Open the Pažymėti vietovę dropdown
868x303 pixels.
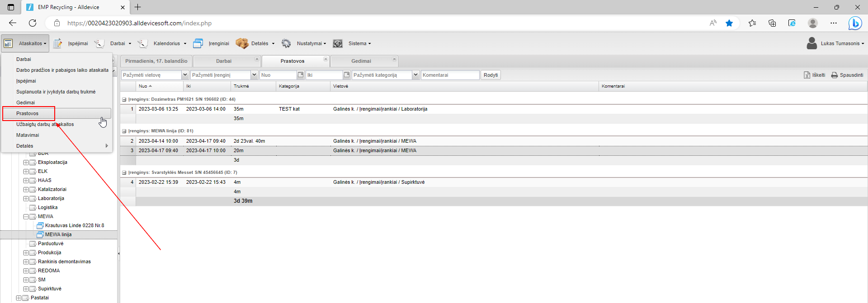pos(185,75)
